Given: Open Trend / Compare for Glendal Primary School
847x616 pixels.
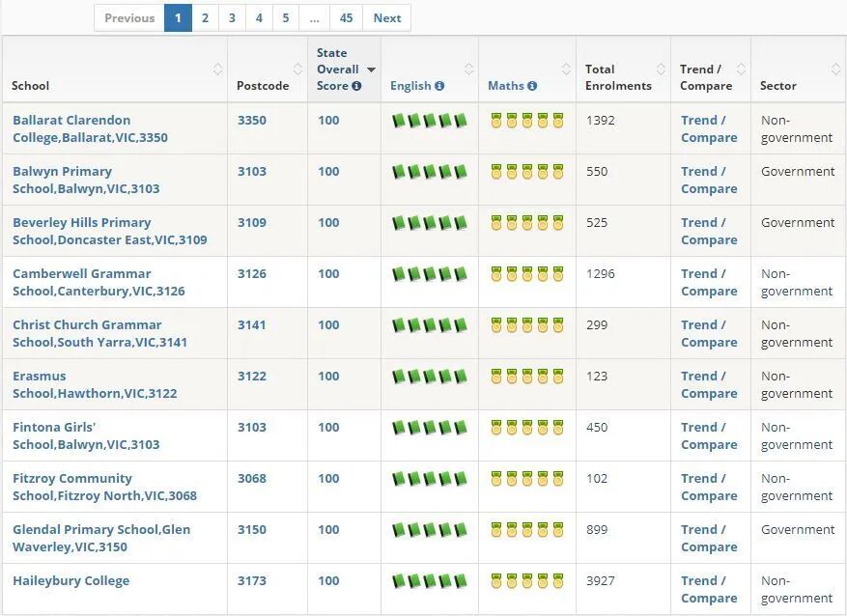Looking at the screenshot, I should point(709,538).
